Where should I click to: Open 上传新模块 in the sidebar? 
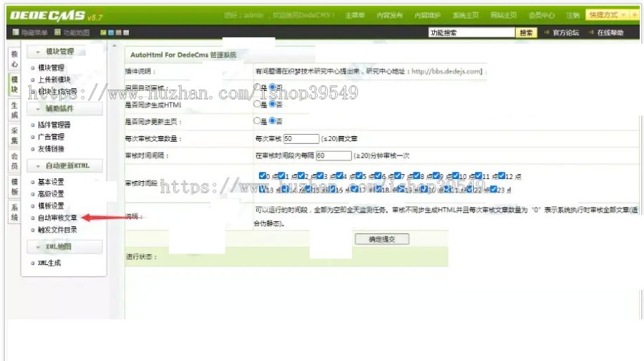(x=54, y=80)
